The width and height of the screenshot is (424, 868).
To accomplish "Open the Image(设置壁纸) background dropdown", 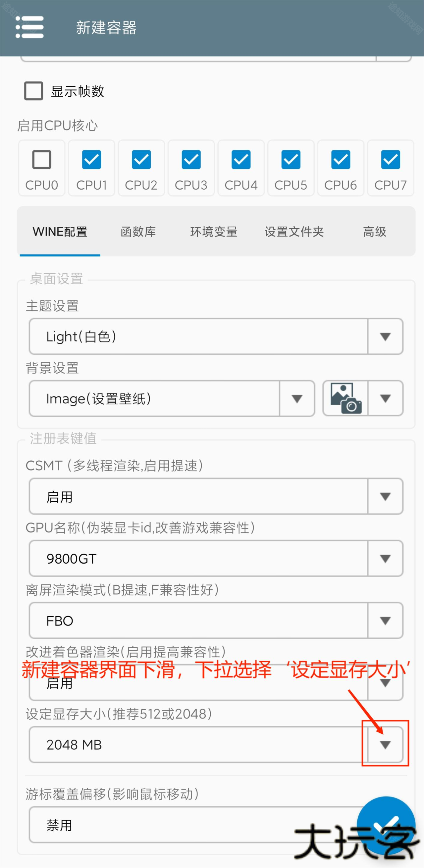I will pyautogui.click(x=297, y=399).
